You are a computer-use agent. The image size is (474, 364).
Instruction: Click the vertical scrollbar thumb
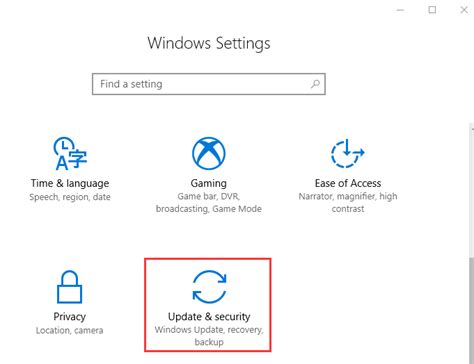(x=471, y=310)
